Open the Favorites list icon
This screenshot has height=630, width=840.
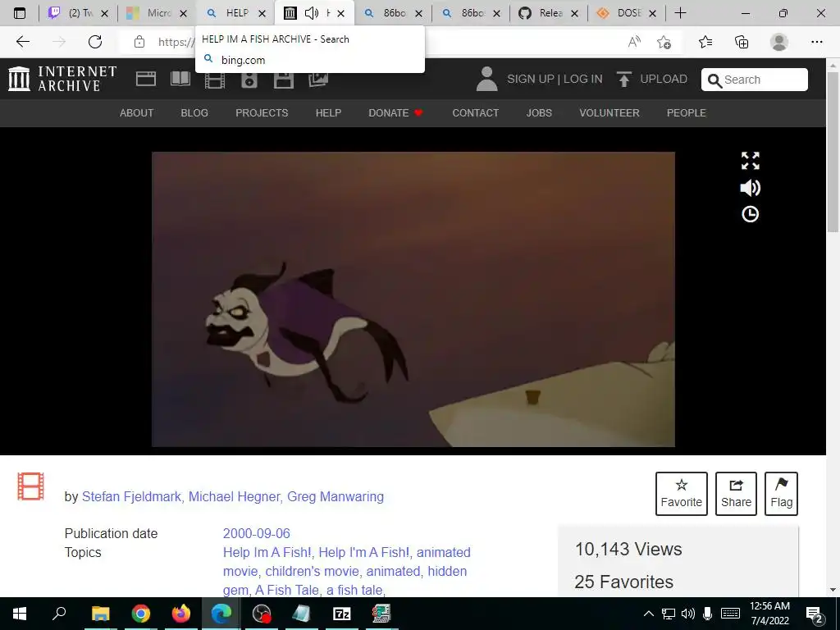point(705,42)
